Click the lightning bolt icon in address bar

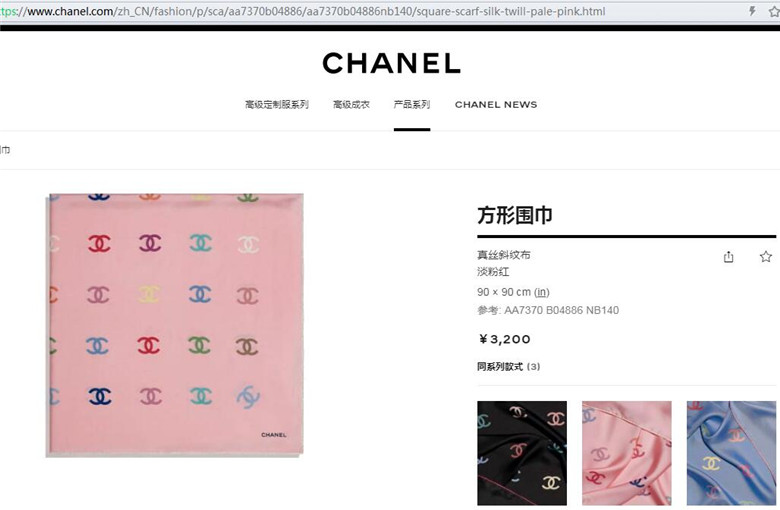point(752,11)
